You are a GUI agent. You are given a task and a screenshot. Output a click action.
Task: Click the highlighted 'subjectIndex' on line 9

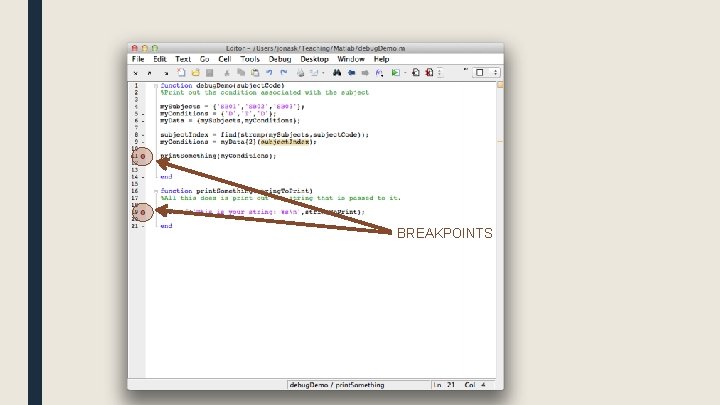(x=285, y=142)
